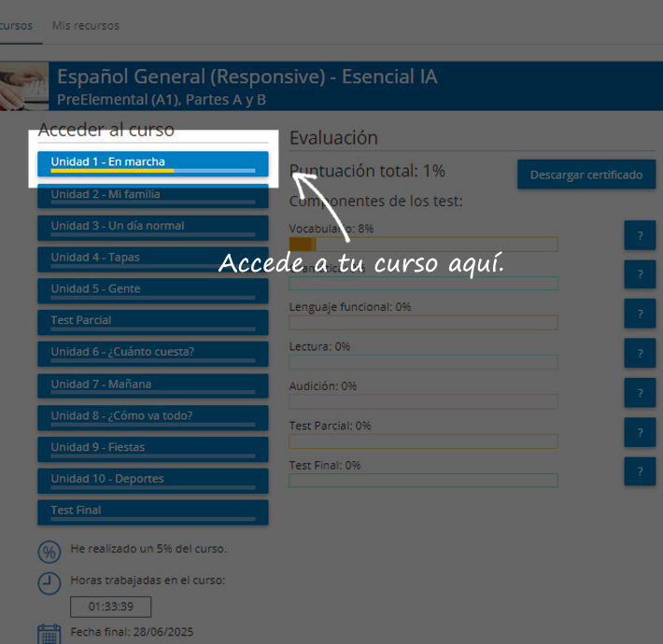Show help for Audición score
Screen dimensions: 663x644
point(640,392)
